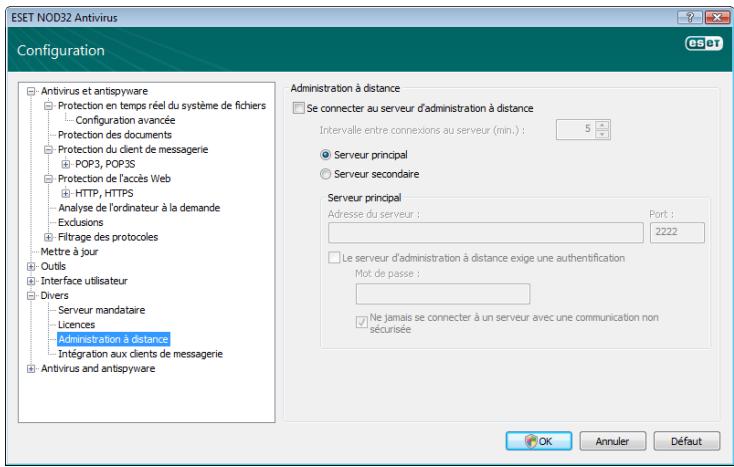
Task: Select Administration à distance tree item
Action: coord(113,339)
